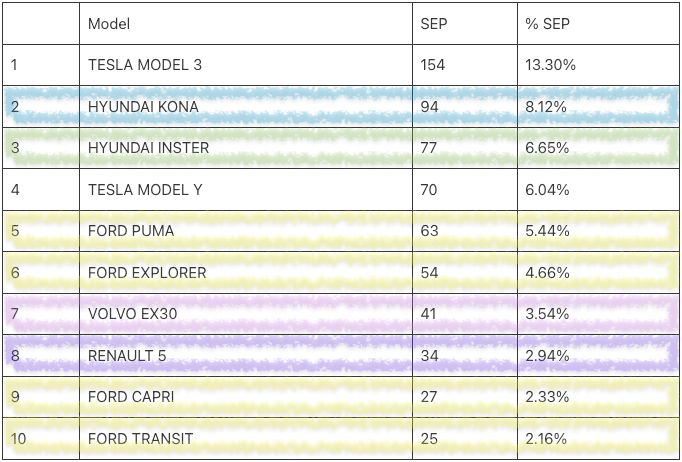
Task: Select the VOLVO EX30 cell
Action: pos(132,314)
